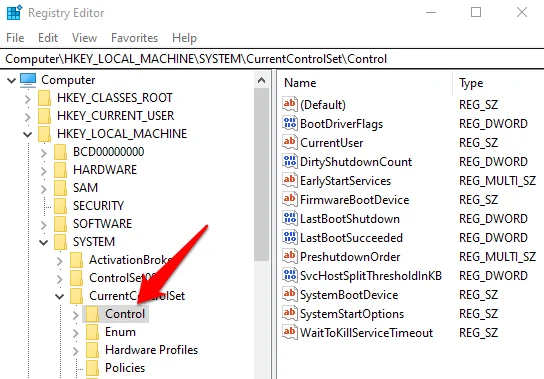Expand the BCD00000000 key
The image size is (544, 379).
pyautogui.click(x=44, y=152)
